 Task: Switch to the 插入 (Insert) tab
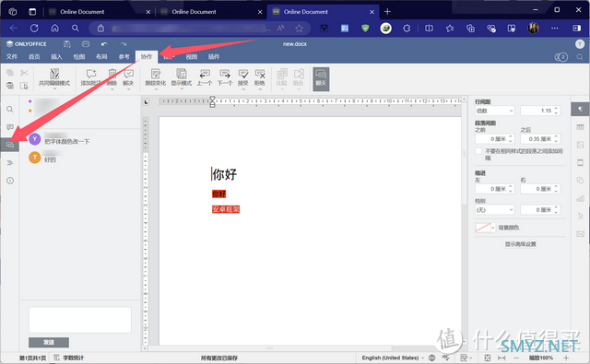coord(56,57)
